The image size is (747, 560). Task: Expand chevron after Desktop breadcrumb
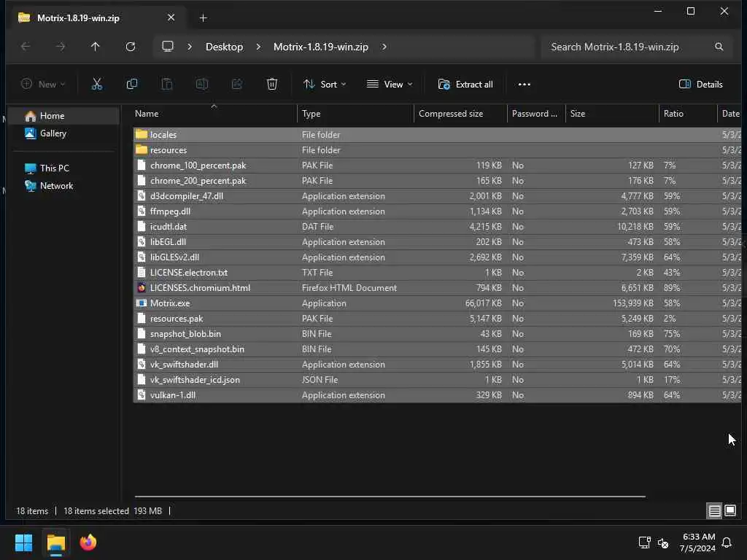[x=258, y=47]
